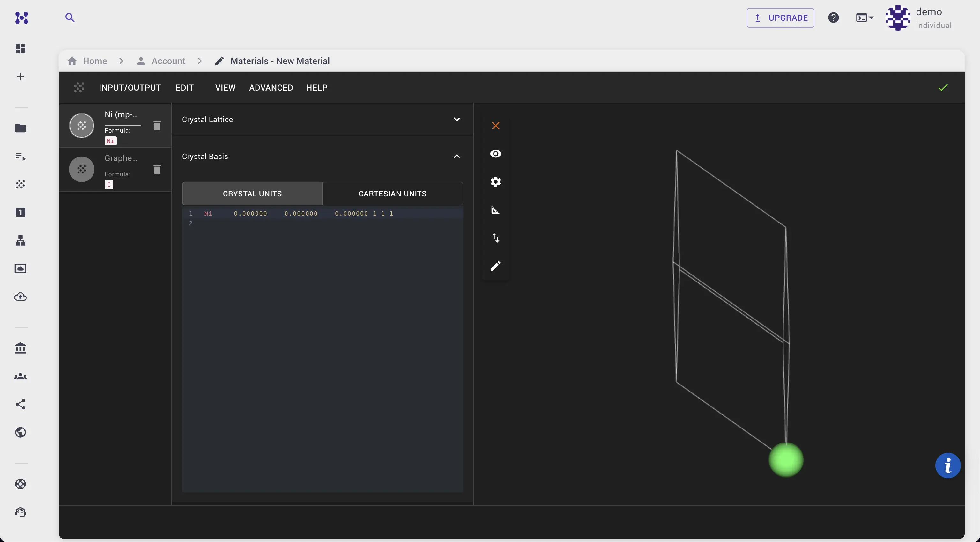Delete the Graphene material with its trash icon
The width and height of the screenshot is (980, 542).
click(157, 169)
